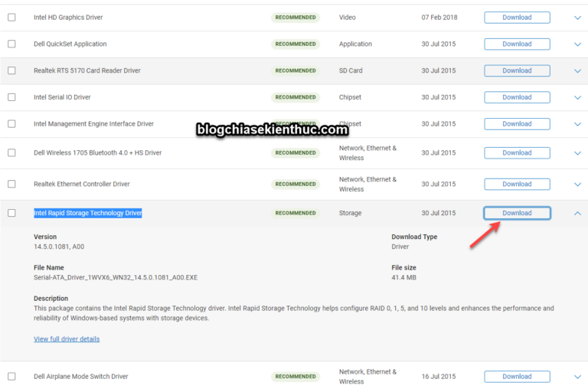
Task: Click Realtek Ethernet Controller Driver name
Action: [82, 184]
